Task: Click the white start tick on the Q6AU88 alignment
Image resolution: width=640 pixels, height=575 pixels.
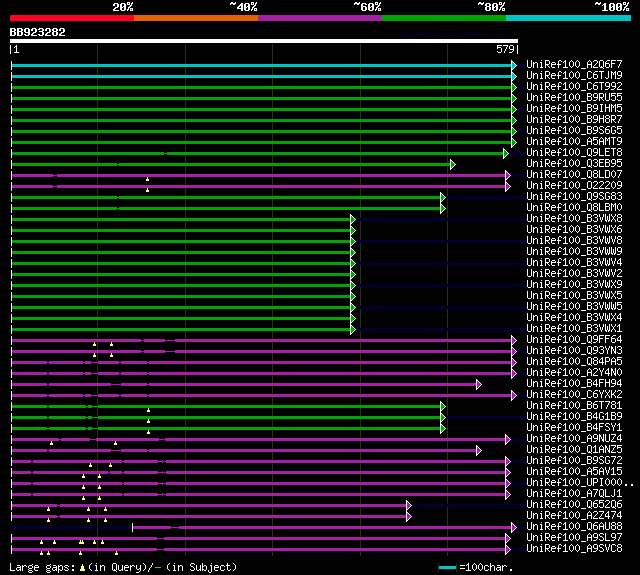Action: click(132, 528)
